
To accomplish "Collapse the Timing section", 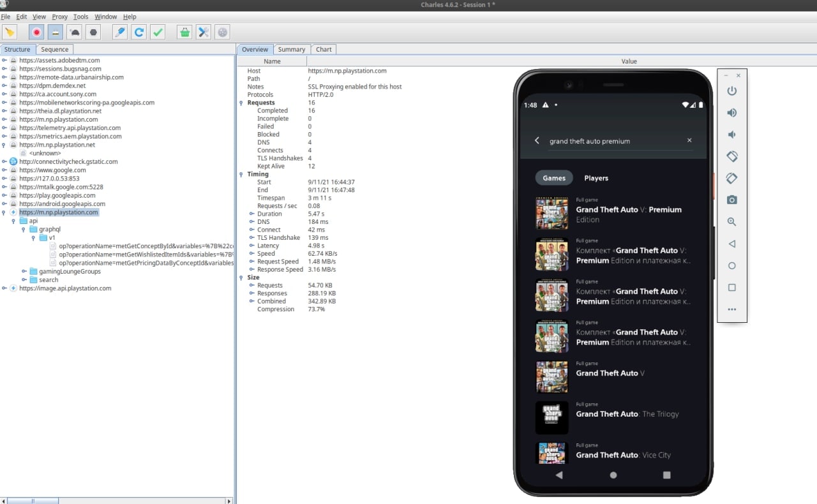I will click(241, 174).
